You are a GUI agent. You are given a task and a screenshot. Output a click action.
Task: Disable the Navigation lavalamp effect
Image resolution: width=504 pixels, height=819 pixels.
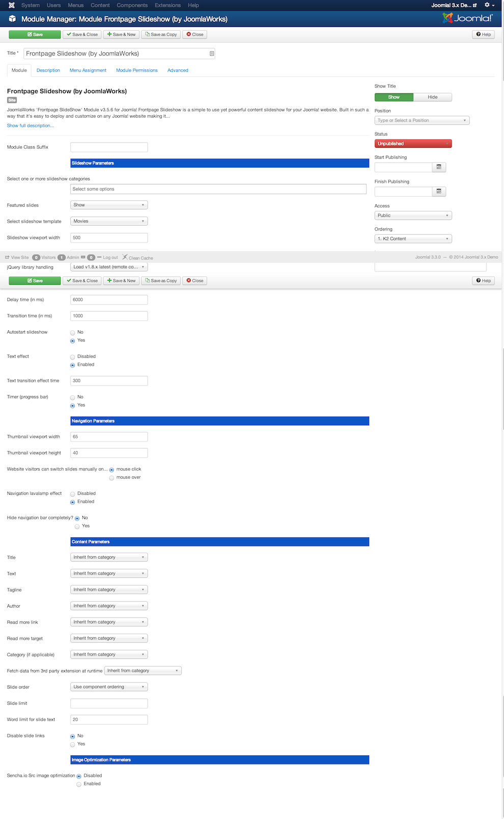pyautogui.click(x=73, y=494)
